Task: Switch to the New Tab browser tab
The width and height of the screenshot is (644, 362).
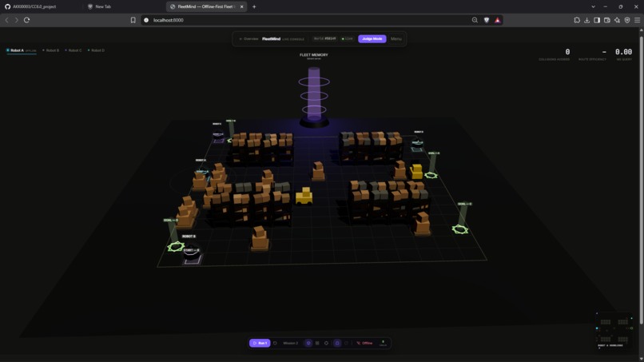Action: [x=123, y=6]
